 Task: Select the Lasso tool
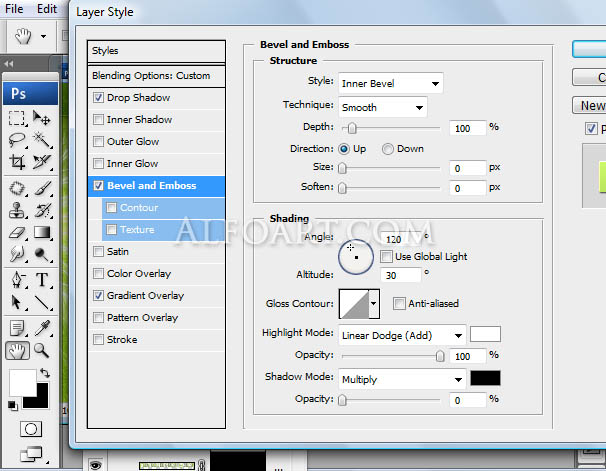tap(17, 140)
